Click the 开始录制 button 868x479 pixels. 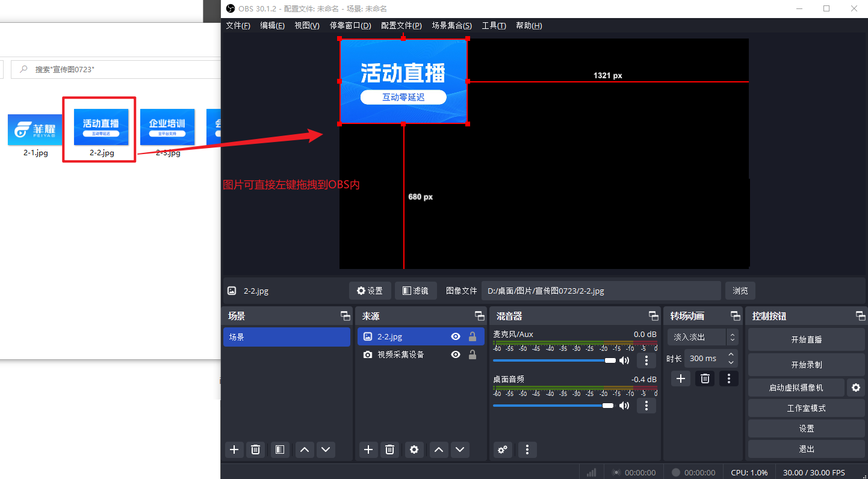point(806,365)
